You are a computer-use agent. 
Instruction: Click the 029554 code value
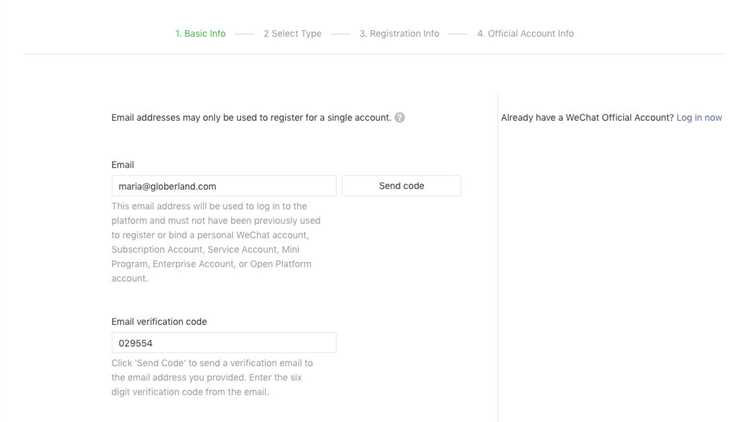tap(135, 343)
